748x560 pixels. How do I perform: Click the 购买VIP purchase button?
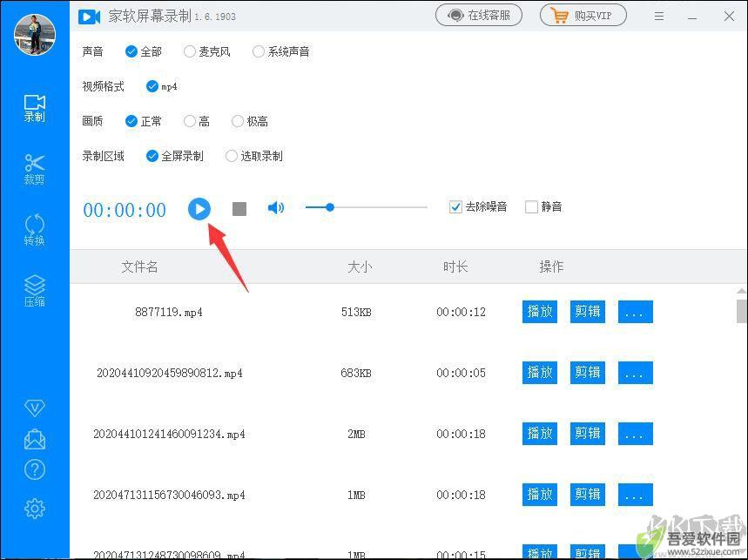click(583, 16)
